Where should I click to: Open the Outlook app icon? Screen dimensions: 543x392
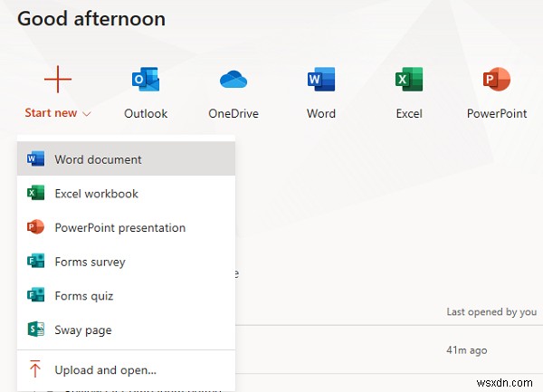[146, 80]
